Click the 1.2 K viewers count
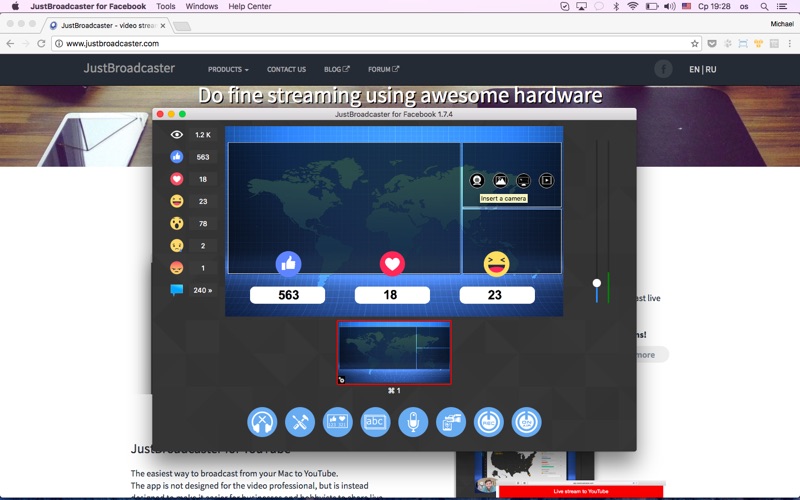 pos(203,135)
